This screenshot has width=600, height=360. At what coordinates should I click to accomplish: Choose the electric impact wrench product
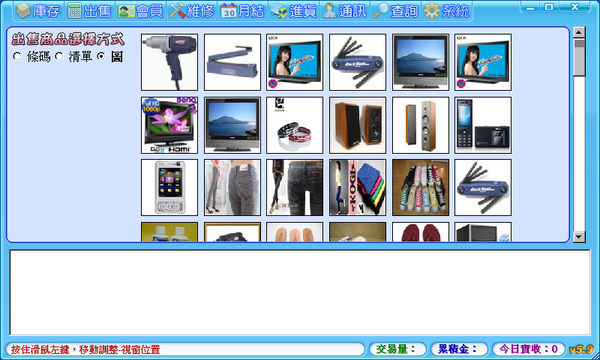tap(170, 62)
